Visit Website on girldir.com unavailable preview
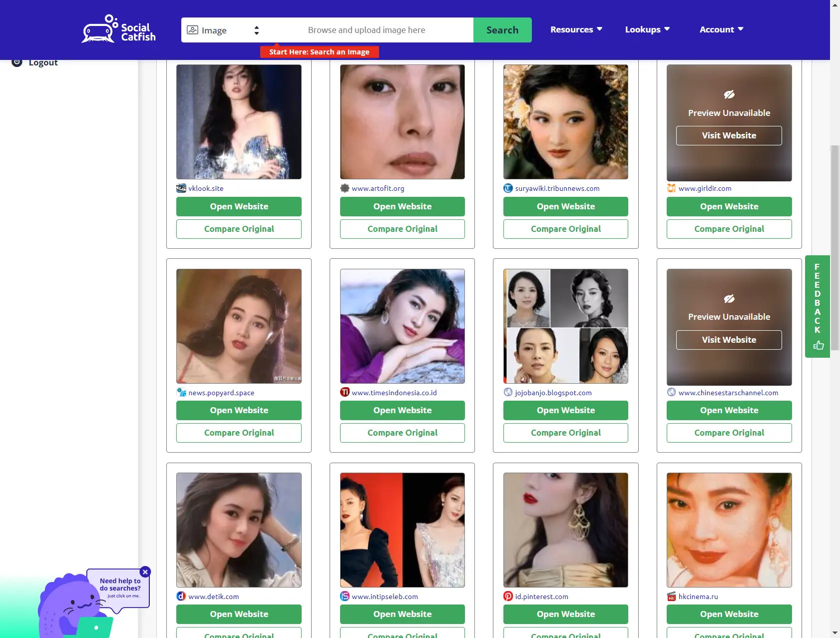 729,135
